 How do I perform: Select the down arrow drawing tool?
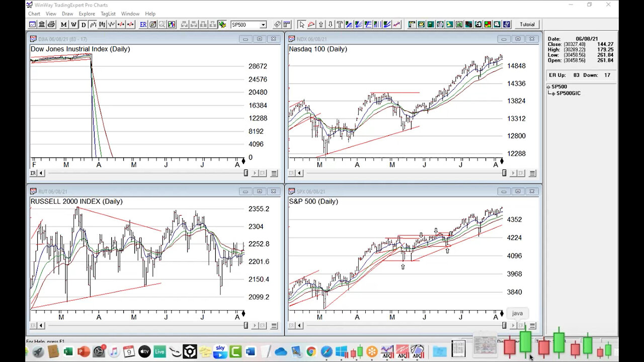[x=330, y=24]
